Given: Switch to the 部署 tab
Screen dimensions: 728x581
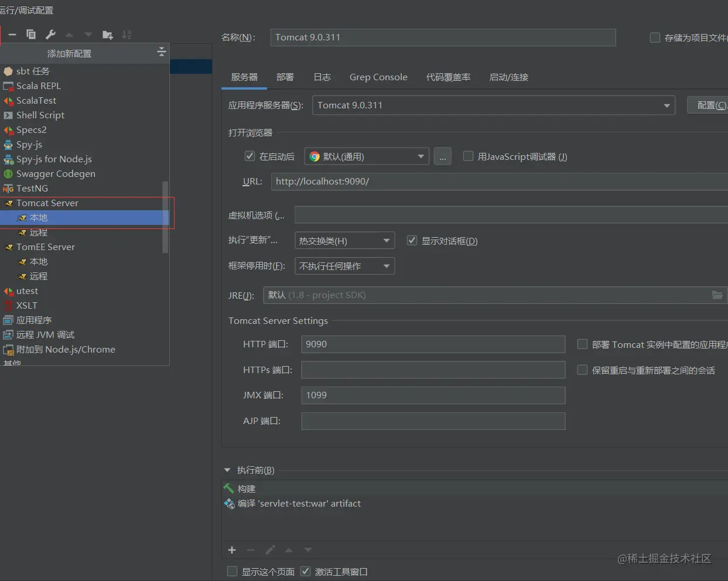Looking at the screenshot, I should (x=285, y=77).
